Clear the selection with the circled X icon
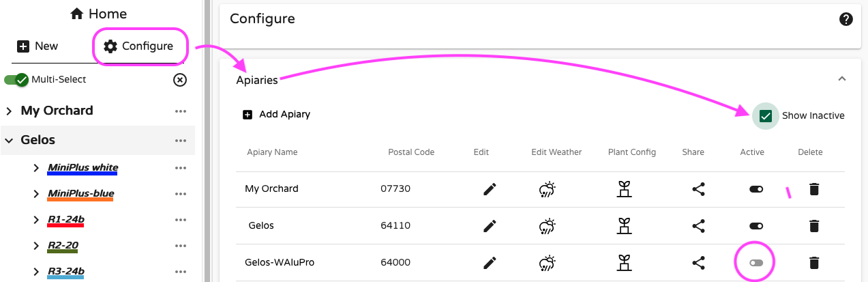The image size is (868, 282). point(180,80)
